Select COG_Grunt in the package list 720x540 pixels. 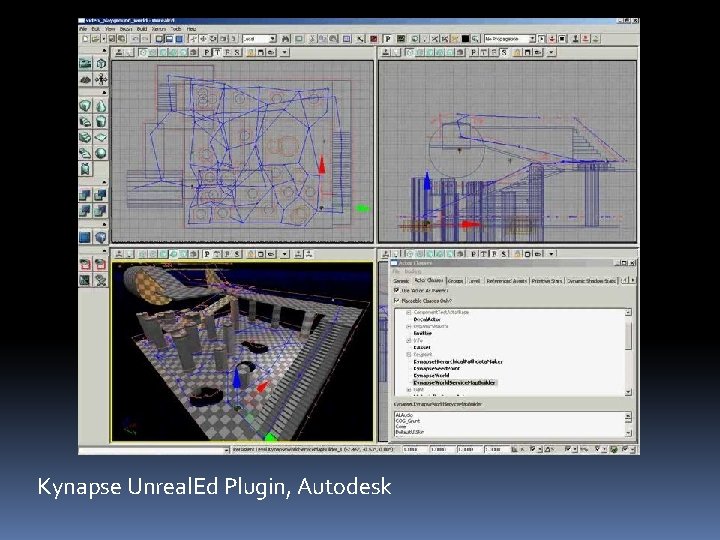tap(408, 421)
